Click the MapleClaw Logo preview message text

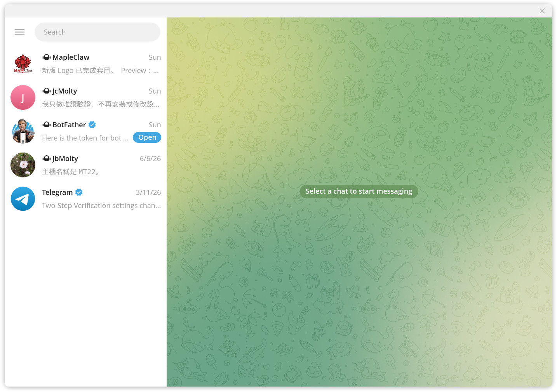point(100,71)
